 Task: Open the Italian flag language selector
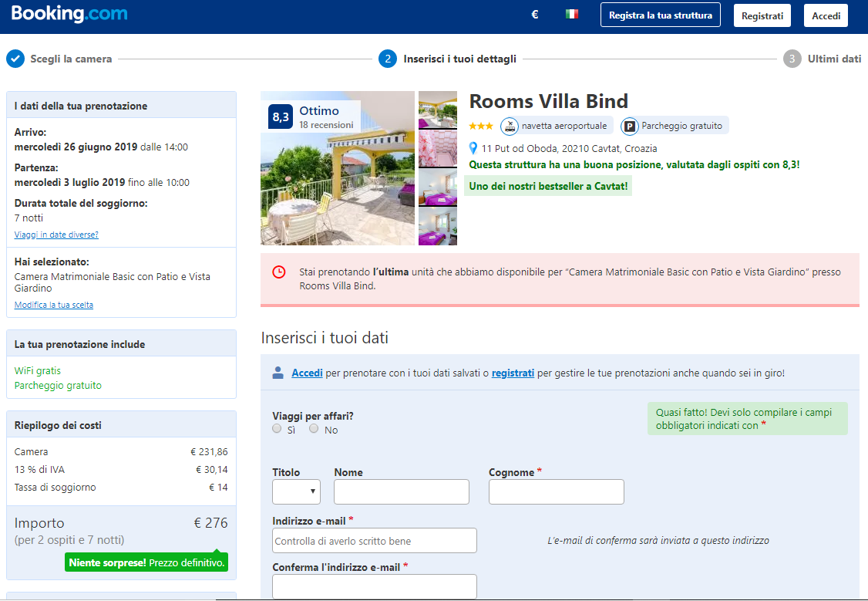point(572,15)
